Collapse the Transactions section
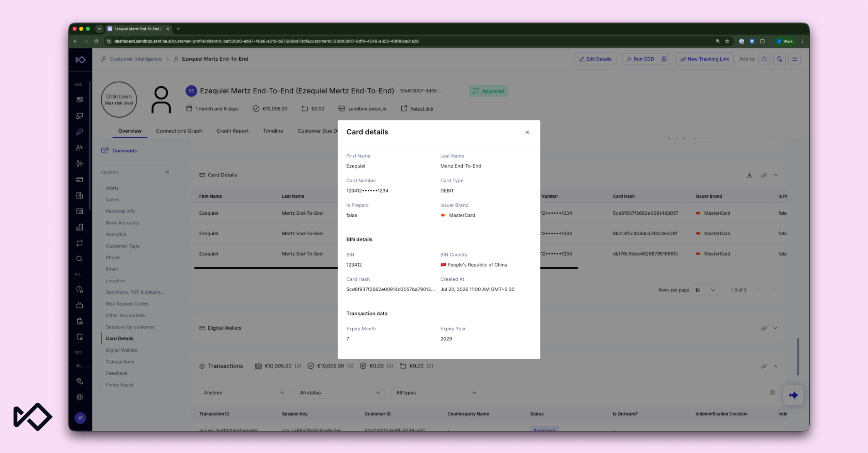 point(775,366)
